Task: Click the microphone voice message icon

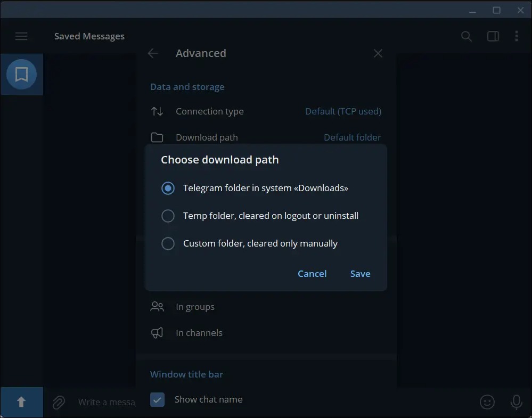Action: 516,402
